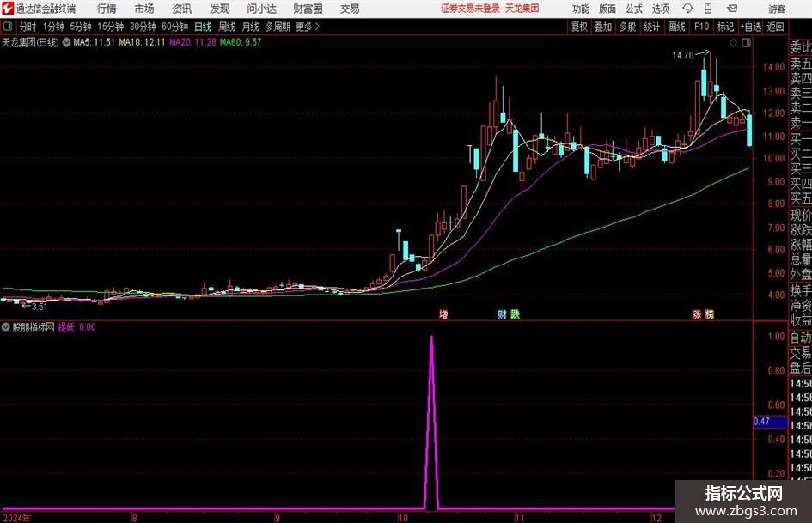Click the 榜 event marker
The height and width of the screenshot is (523, 812).
[709, 313]
